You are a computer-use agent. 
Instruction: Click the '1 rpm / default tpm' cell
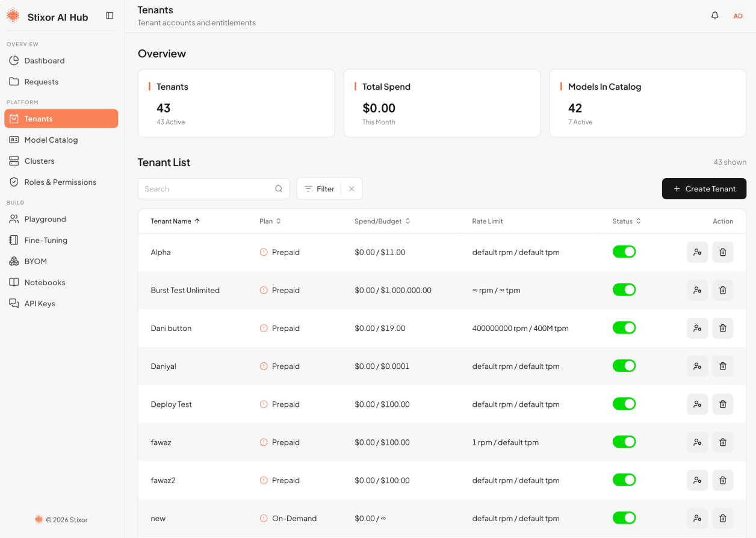point(506,442)
